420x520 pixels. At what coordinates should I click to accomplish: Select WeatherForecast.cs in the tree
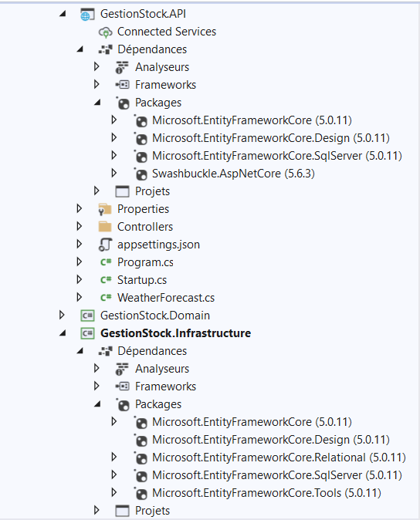(166, 298)
